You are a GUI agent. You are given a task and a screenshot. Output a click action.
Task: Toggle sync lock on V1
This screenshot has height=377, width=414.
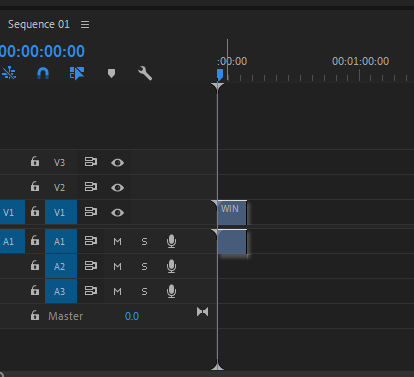(90, 212)
